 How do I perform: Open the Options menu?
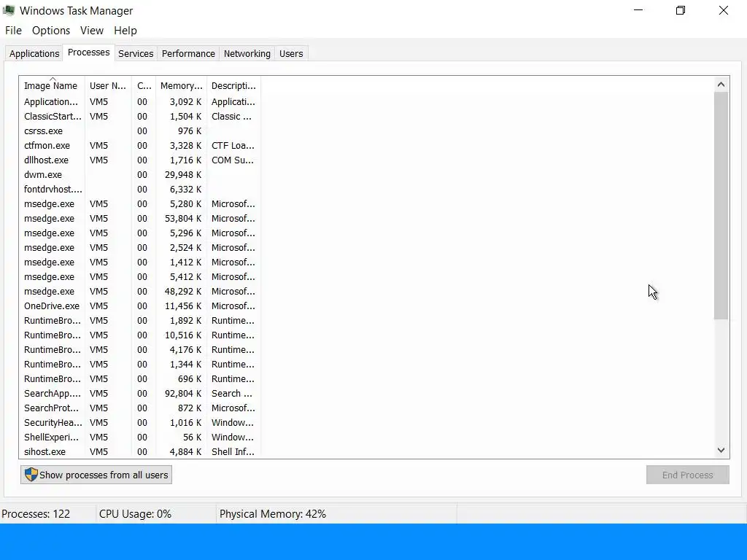click(x=51, y=31)
